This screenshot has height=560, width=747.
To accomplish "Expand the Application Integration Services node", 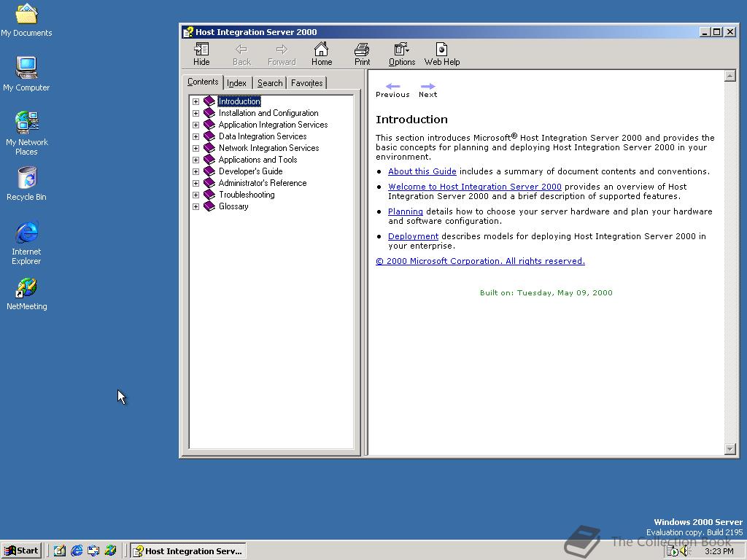I will pyautogui.click(x=196, y=125).
